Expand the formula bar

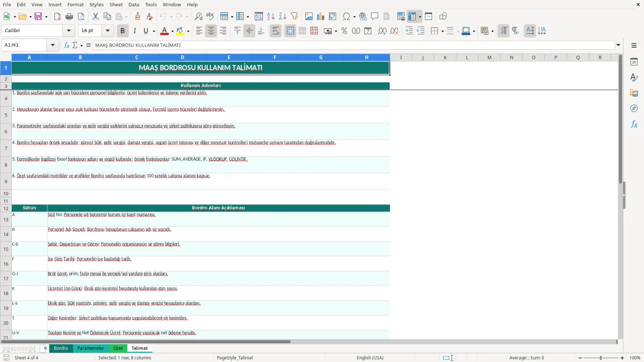point(618,45)
